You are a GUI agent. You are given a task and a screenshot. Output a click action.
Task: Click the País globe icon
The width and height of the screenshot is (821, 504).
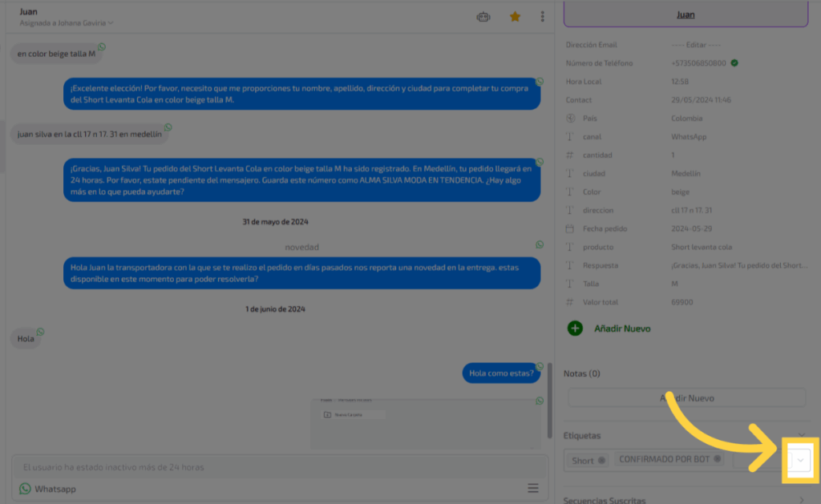(x=571, y=119)
